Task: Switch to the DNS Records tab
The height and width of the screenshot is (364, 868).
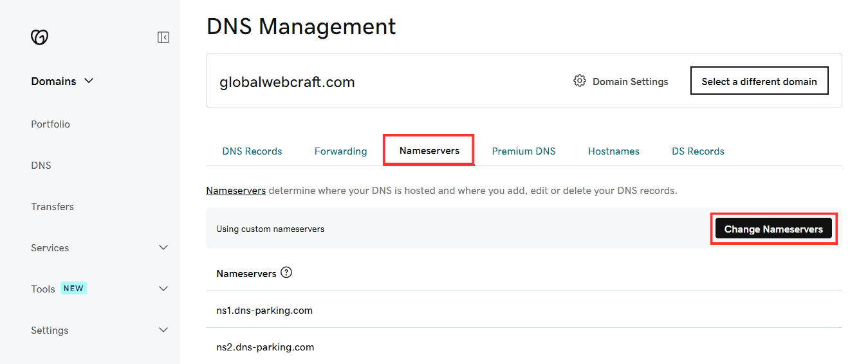Action: (252, 151)
